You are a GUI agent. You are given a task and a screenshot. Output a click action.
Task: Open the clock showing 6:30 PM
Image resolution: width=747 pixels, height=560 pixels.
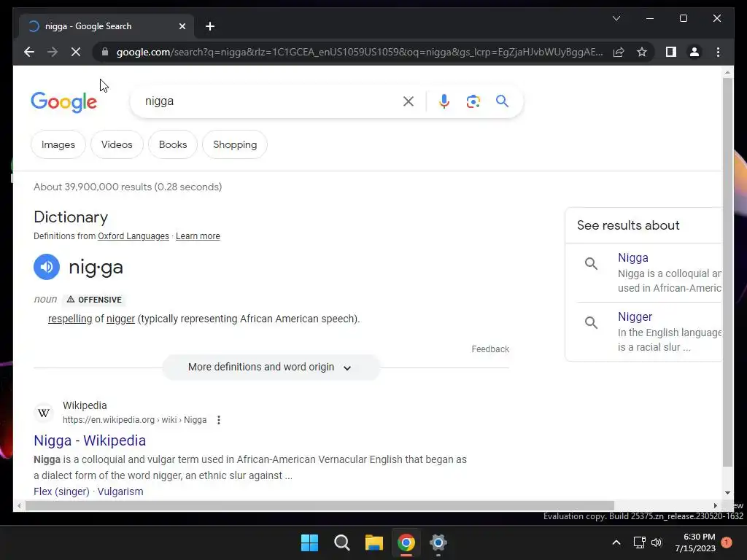click(695, 542)
